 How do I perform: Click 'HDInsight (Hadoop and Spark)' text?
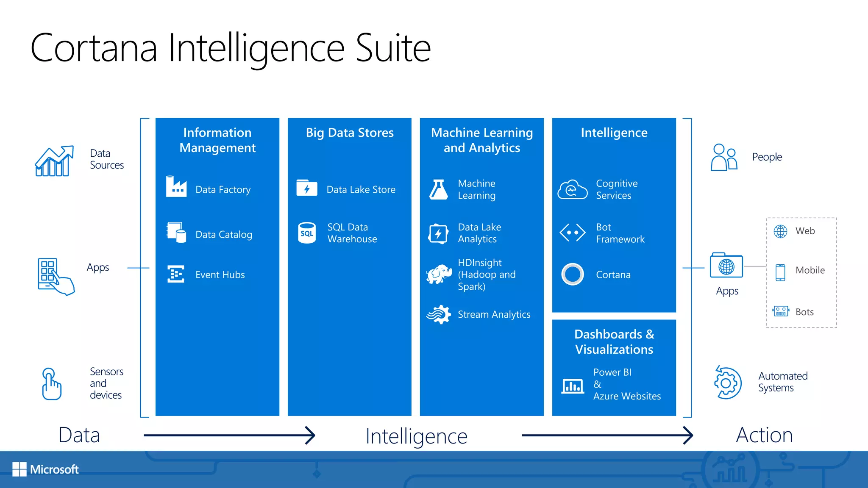(487, 274)
